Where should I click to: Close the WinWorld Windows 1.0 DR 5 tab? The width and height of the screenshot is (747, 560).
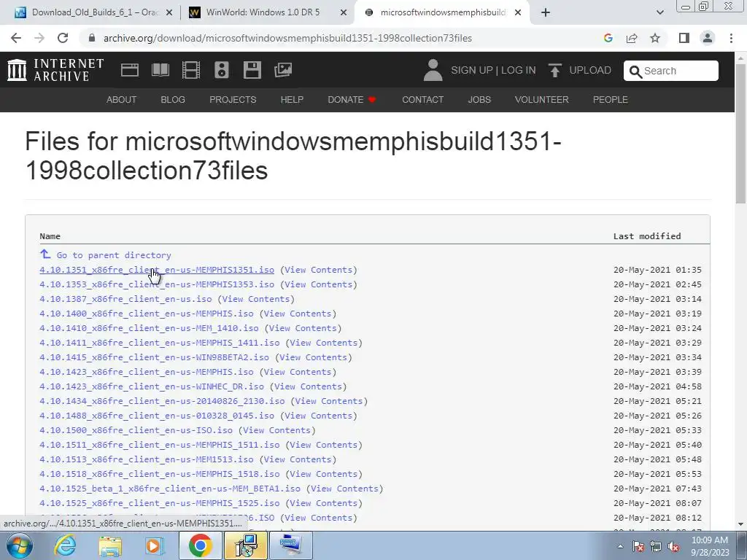tap(344, 12)
